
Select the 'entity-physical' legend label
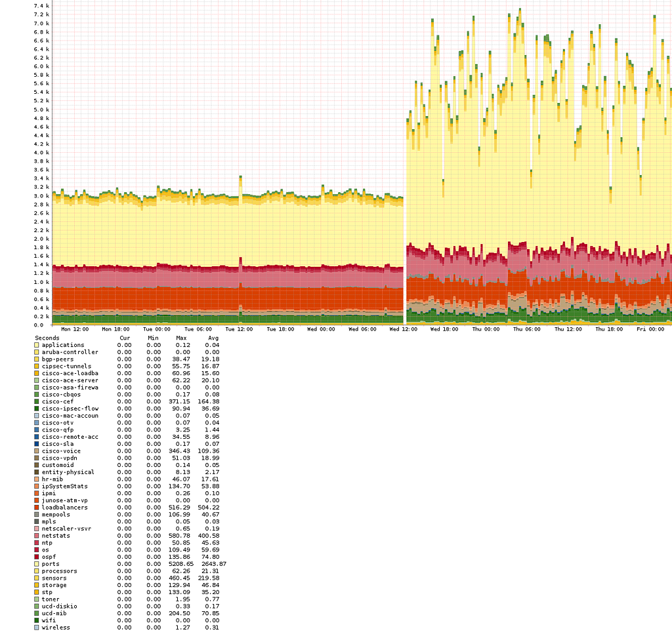point(68,472)
